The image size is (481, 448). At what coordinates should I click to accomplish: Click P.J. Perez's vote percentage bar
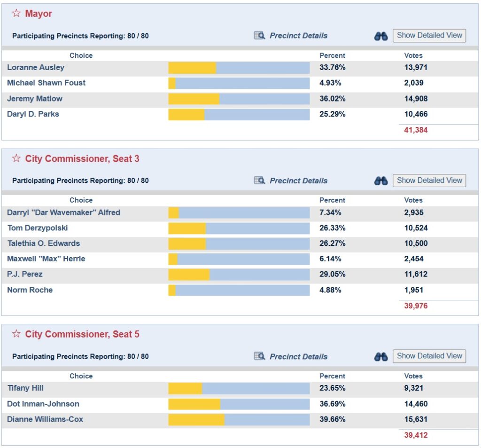coord(239,275)
